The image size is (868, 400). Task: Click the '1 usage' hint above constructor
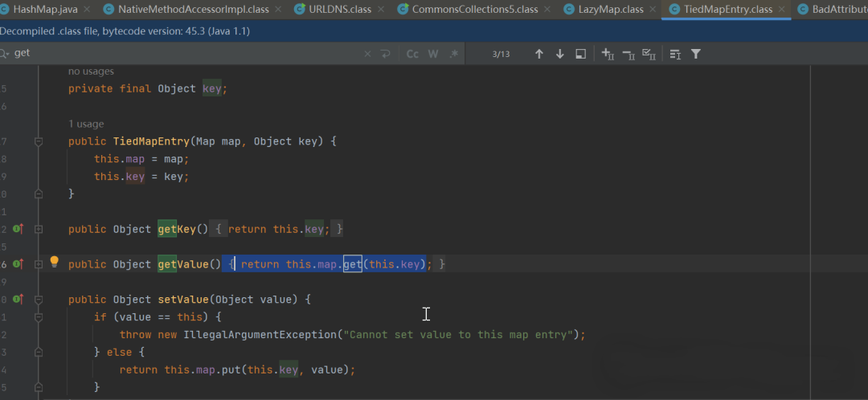pyautogui.click(x=86, y=124)
